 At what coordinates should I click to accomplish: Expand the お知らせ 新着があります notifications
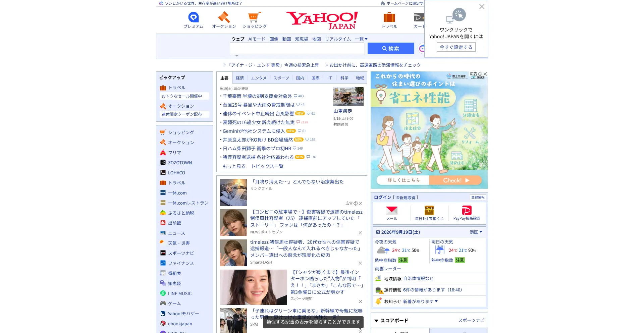coord(420,301)
